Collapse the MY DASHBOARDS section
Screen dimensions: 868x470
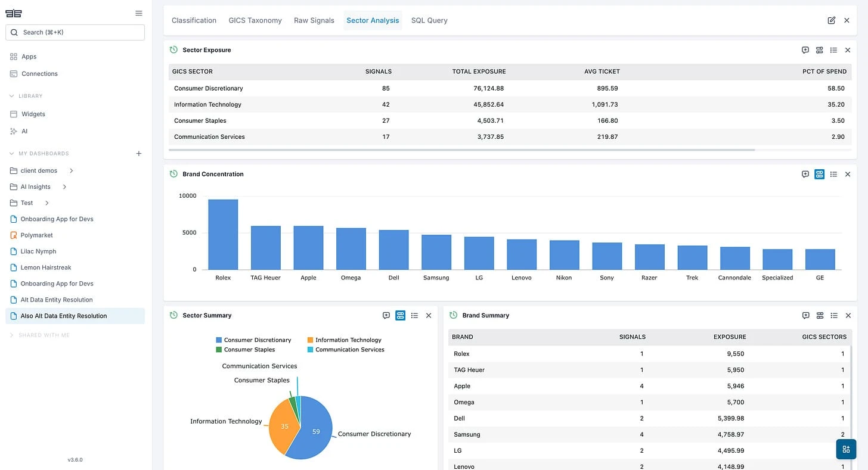[11, 153]
